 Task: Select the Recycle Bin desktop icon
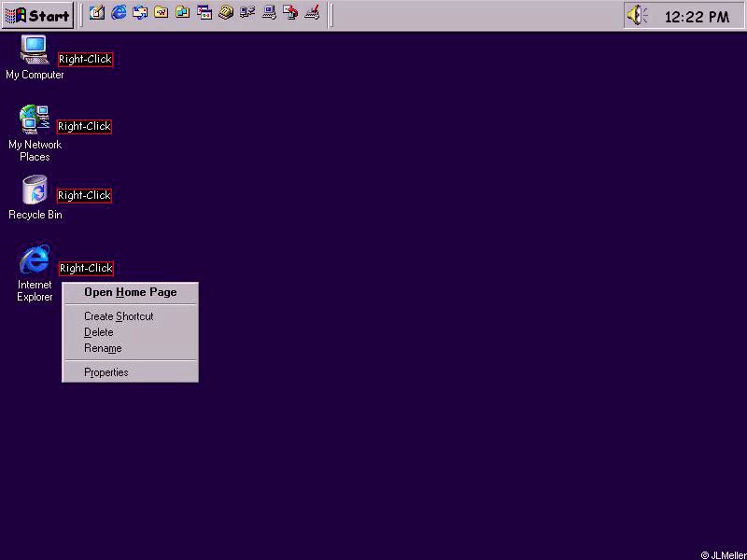[x=35, y=198]
